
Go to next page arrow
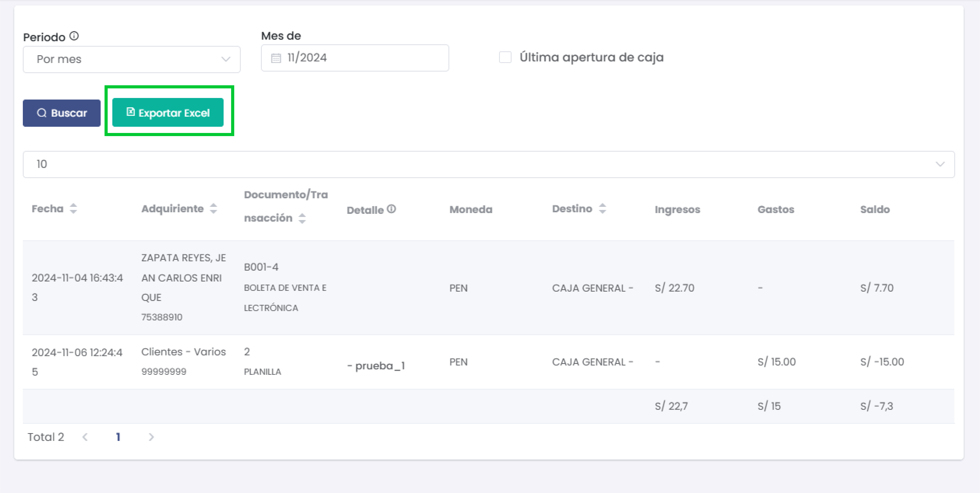151,437
